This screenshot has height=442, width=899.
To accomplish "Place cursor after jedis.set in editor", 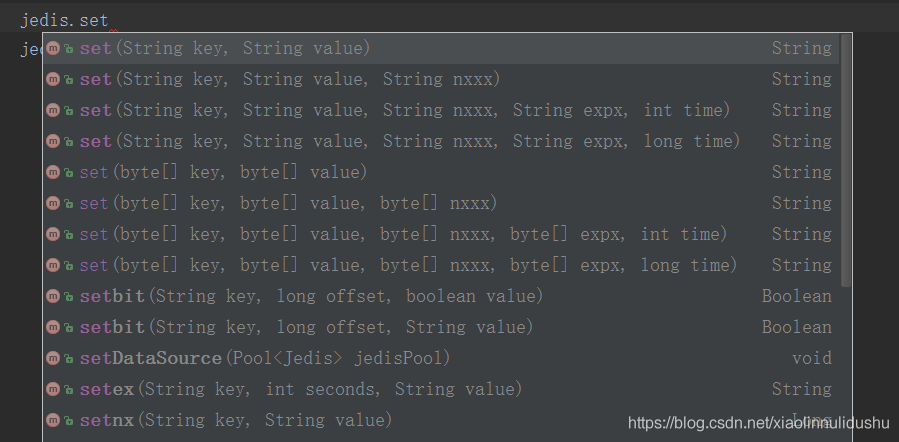I will pos(108,20).
